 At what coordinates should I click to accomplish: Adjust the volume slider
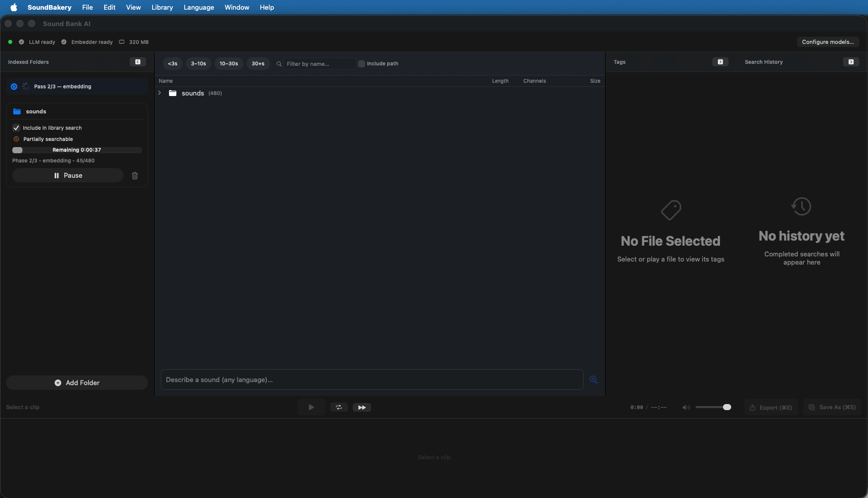(x=713, y=407)
